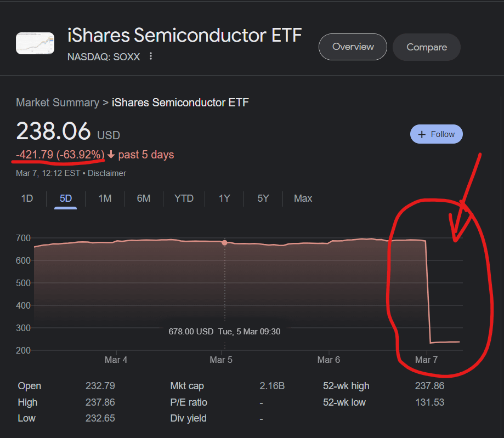Screen dimensions: 504x438
Task: Select the 5D time range tab
Action: click(66, 198)
